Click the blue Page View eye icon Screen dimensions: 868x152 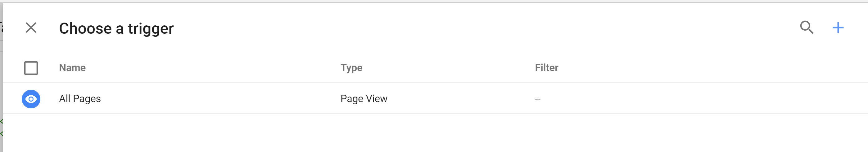31,99
